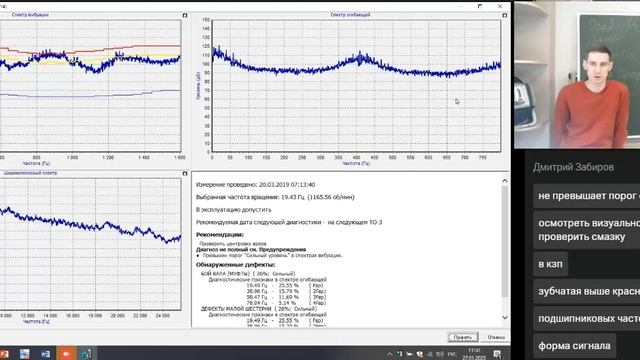Click 'В эксплуатацию допустить' text
640x360 pixels.
233,210
